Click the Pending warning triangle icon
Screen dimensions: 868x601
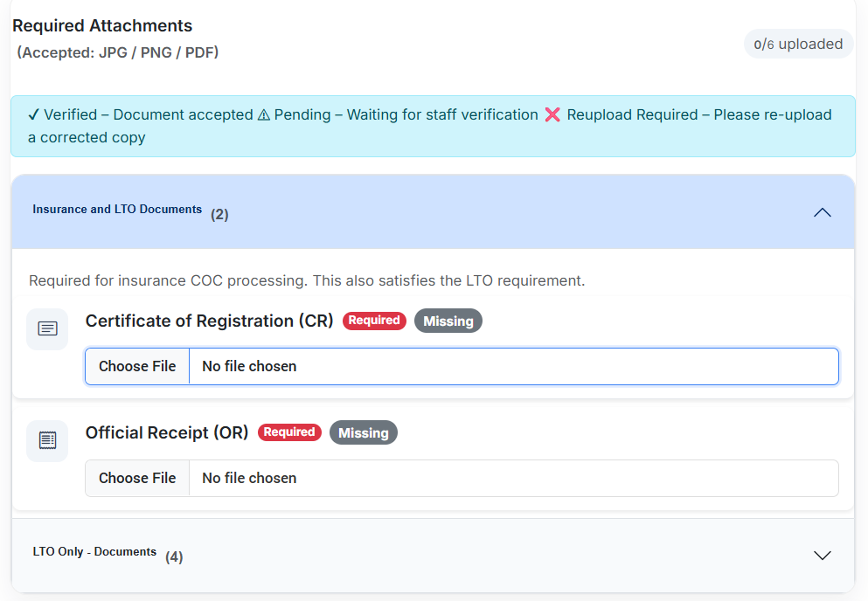[263, 115]
